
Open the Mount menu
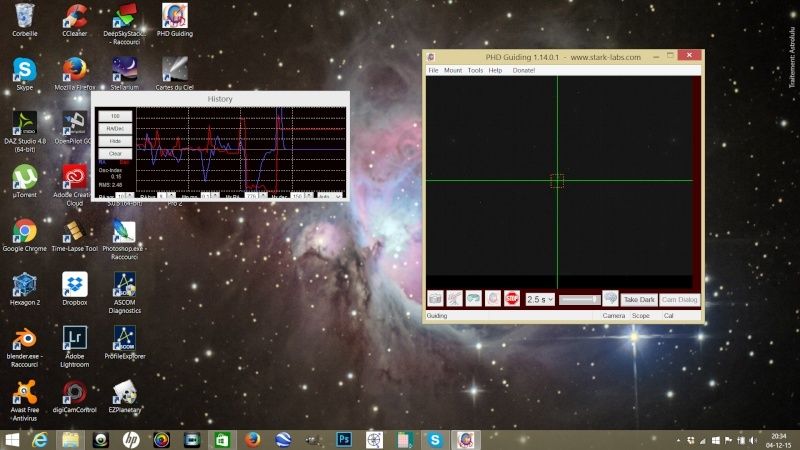(x=453, y=70)
